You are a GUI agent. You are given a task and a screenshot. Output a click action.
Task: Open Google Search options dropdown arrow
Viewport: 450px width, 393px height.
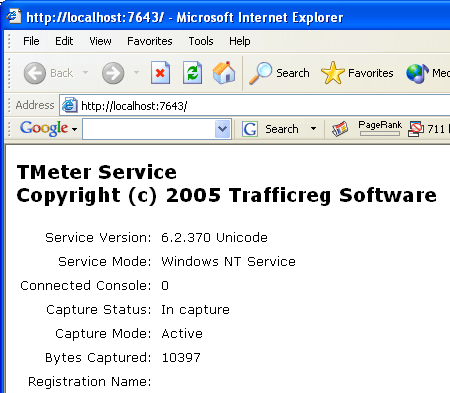(313, 128)
